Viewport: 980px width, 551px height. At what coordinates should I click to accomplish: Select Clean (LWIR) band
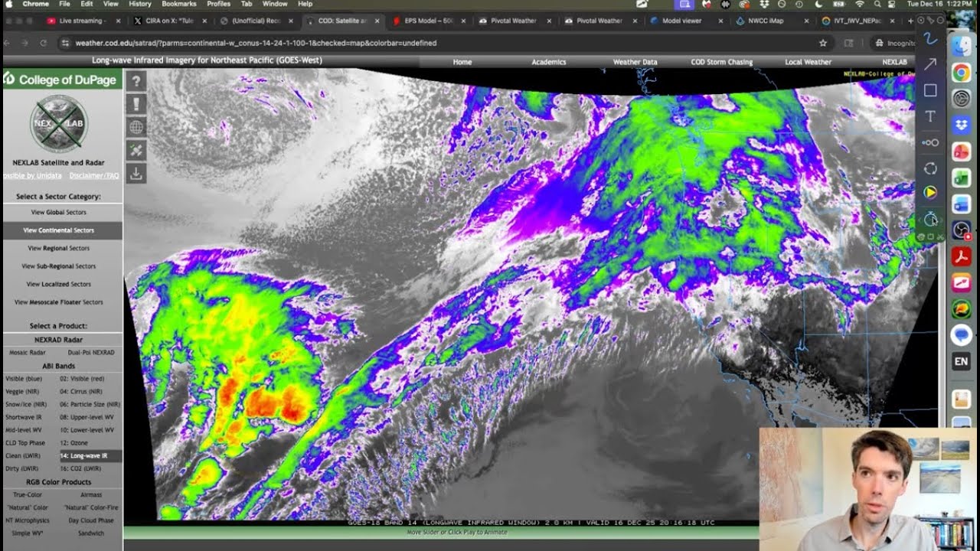click(x=23, y=455)
